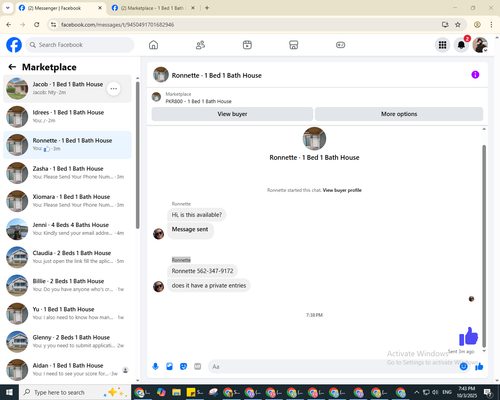500x400 pixels.
Task: Choose a GIF icon in composer
Action: pos(197,367)
